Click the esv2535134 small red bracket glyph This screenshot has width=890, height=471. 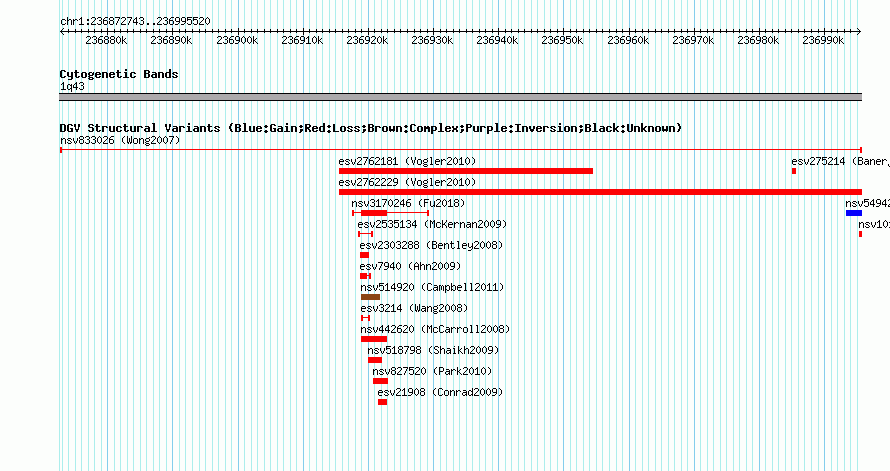click(365, 234)
